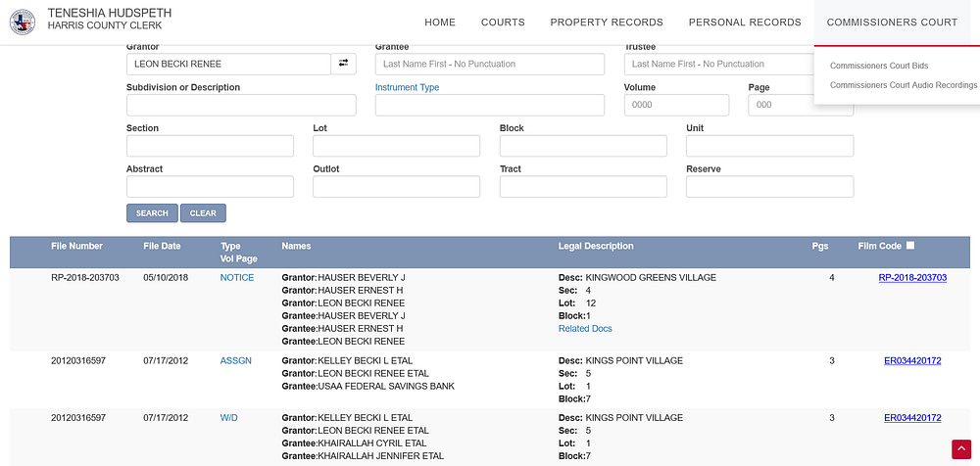
Task: Click the File Number column header
Action: [x=76, y=246]
